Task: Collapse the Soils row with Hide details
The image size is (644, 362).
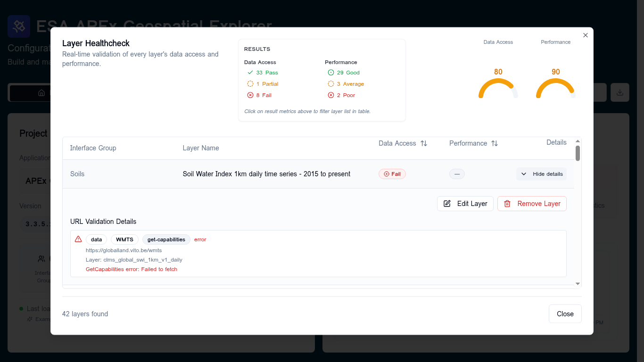Action: [x=541, y=174]
